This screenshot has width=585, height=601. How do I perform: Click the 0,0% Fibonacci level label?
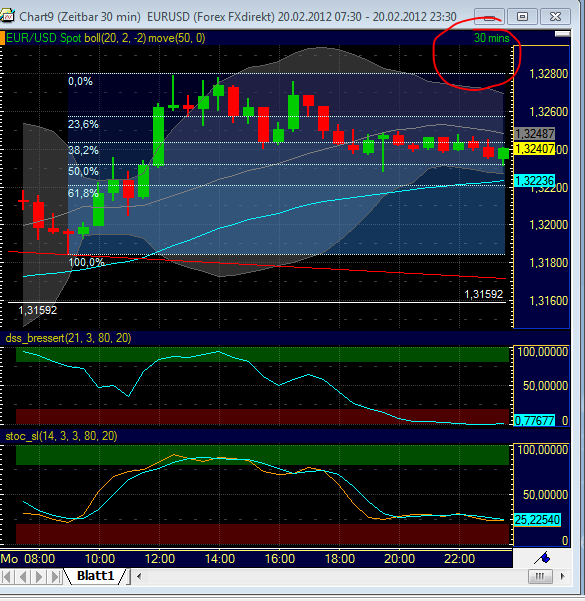coord(81,81)
